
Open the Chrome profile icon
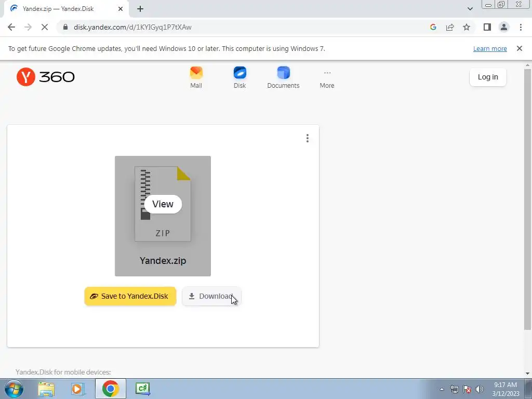pyautogui.click(x=504, y=27)
